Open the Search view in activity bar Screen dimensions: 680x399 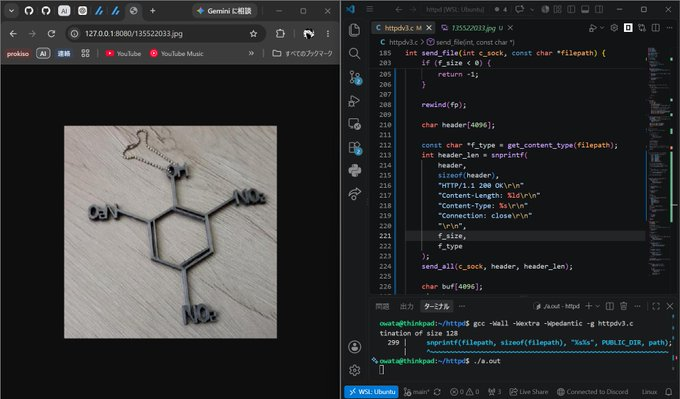354,53
